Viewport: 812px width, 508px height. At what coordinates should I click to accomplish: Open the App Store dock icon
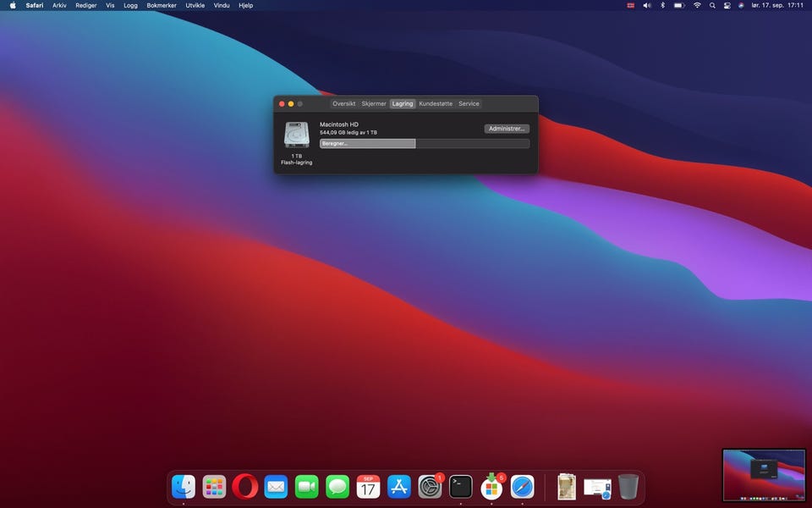pos(398,486)
